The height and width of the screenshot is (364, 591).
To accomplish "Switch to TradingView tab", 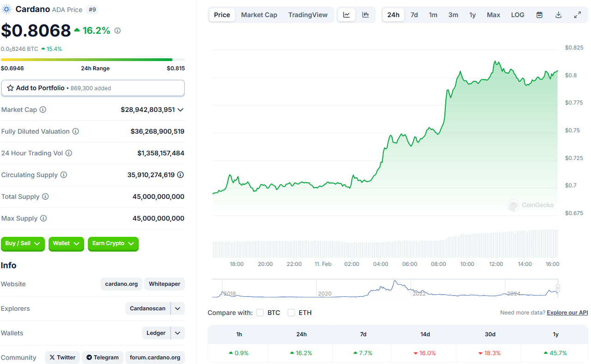I will (308, 15).
